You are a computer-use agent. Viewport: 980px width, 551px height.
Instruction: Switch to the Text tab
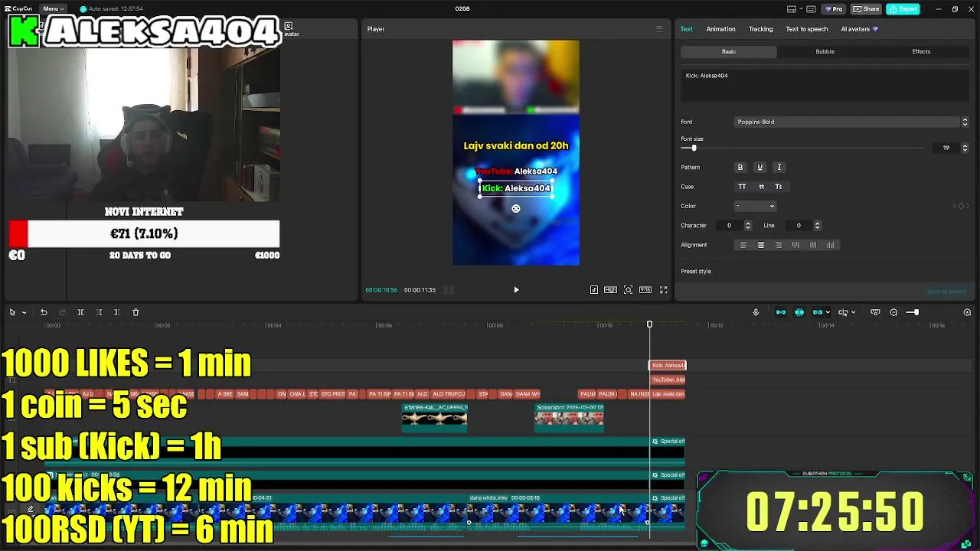tap(687, 29)
